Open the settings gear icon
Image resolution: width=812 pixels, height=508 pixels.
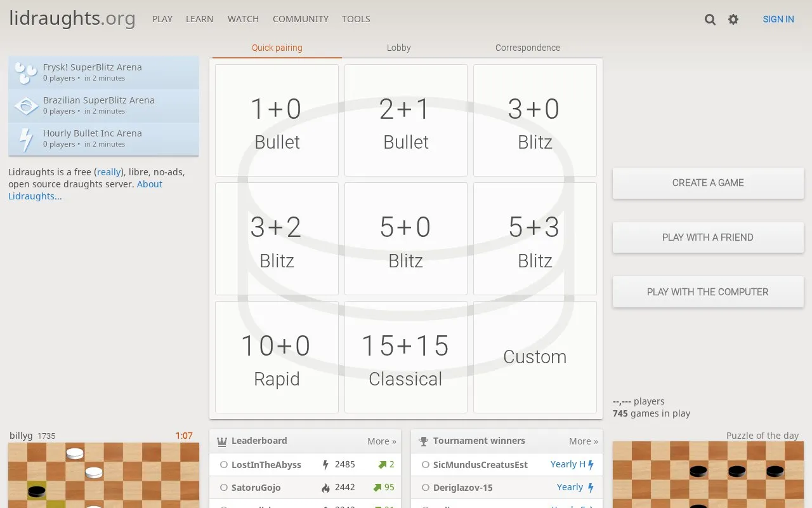coord(733,20)
